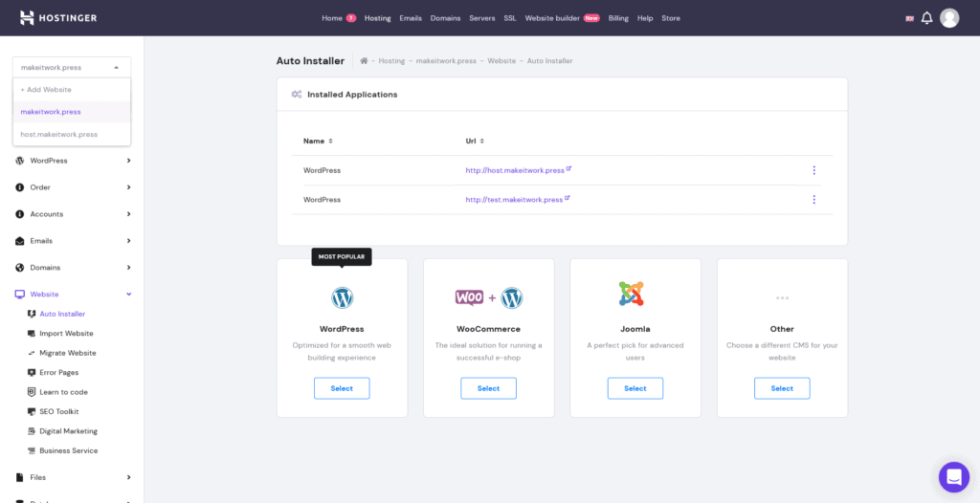
Task: Expand the Accounts sidebar section
Action: click(129, 214)
